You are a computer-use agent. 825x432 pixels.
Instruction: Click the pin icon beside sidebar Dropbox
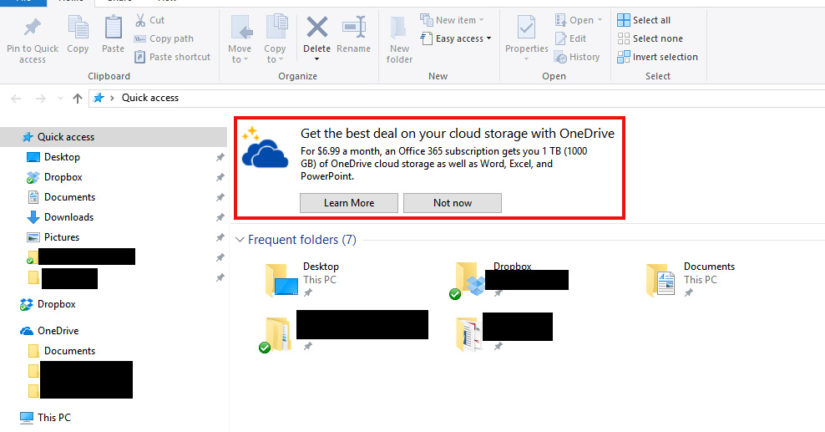220,177
